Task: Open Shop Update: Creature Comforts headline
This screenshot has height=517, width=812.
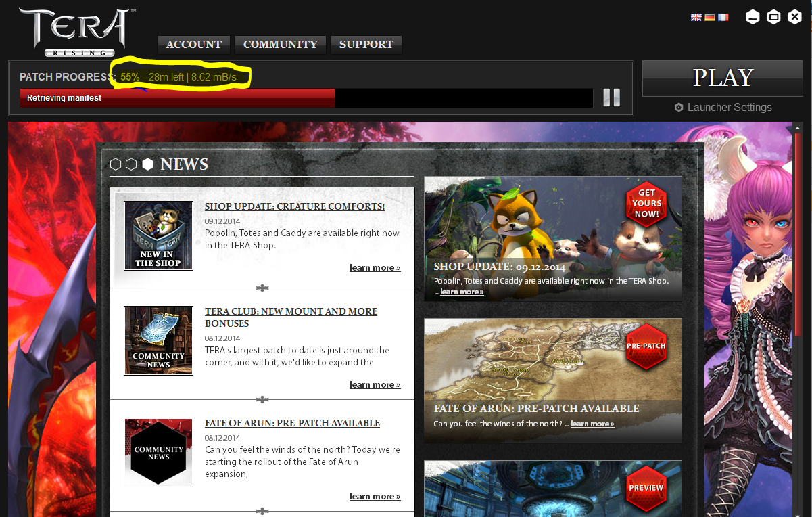Action: (295, 206)
